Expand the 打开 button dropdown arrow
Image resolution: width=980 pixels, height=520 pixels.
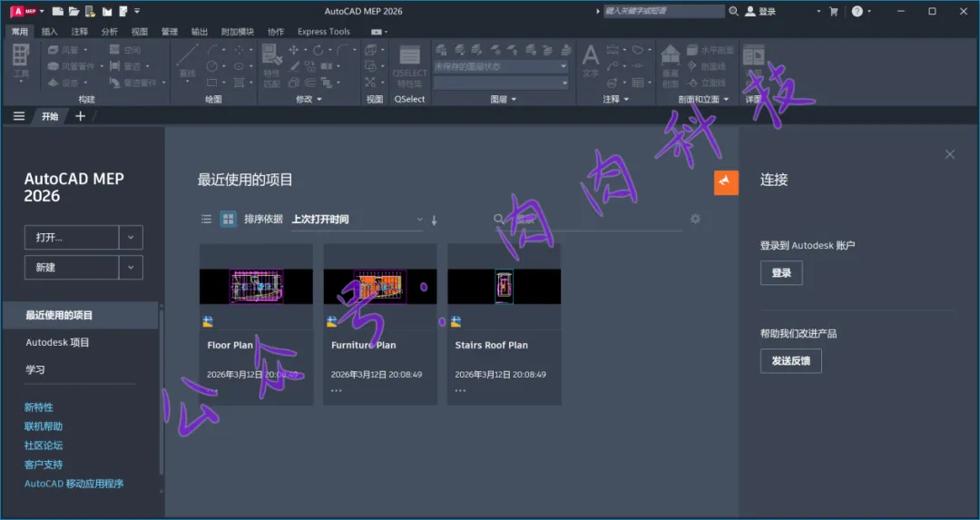pos(131,238)
